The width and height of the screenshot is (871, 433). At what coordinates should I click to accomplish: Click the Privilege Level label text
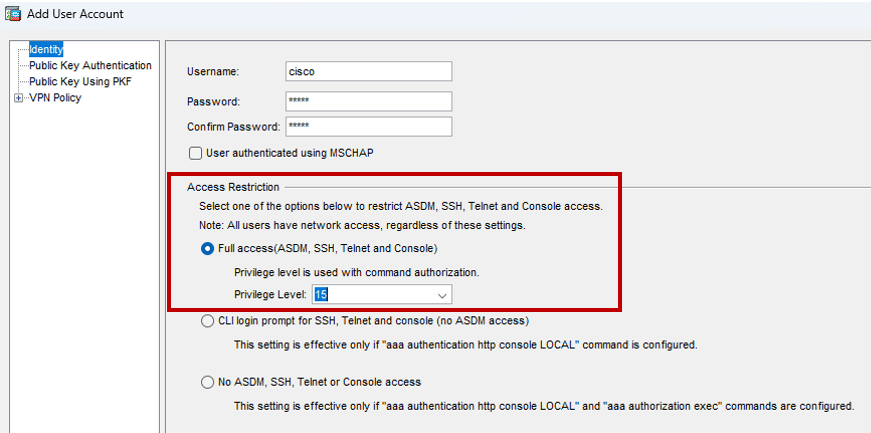[x=271, y=295]
